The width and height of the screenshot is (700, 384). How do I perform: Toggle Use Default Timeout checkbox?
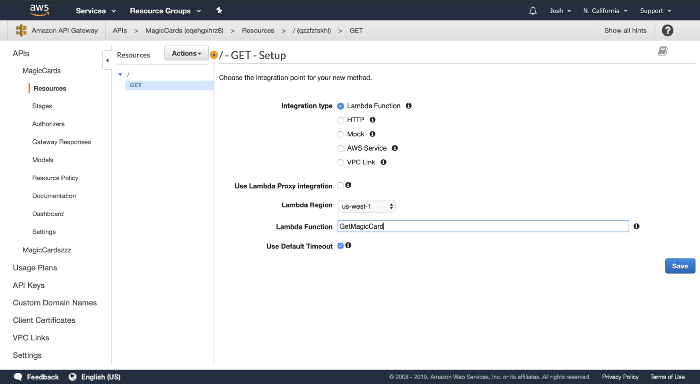tap(341, 246)
